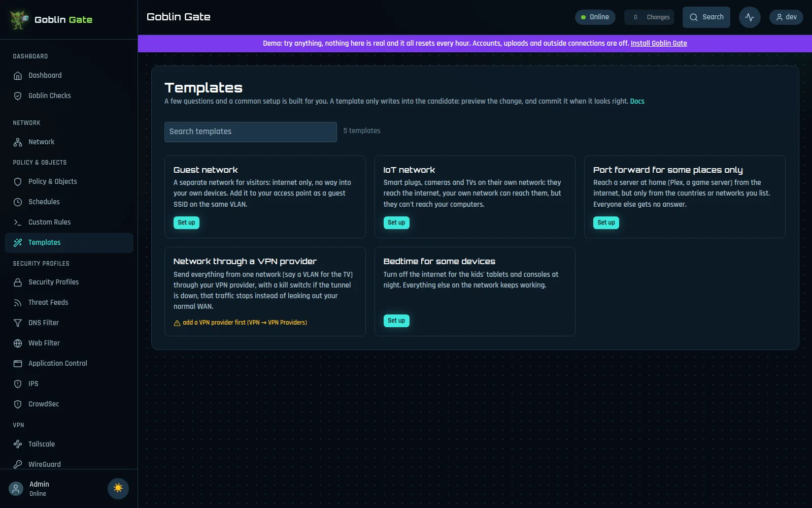Image resolution: width=812 pixels, height=508 pixels.
Task: Click the Network topology icon
Action: (x=18, y=142)
